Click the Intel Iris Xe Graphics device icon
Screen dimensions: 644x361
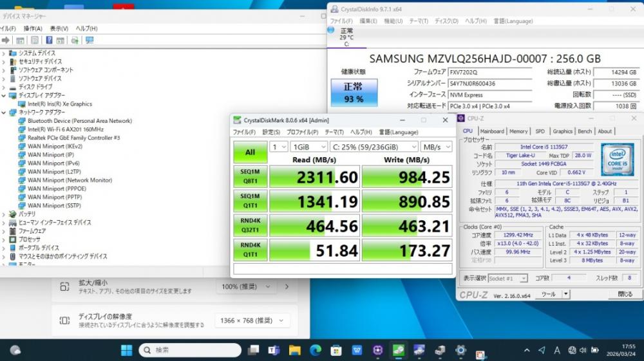22,104
